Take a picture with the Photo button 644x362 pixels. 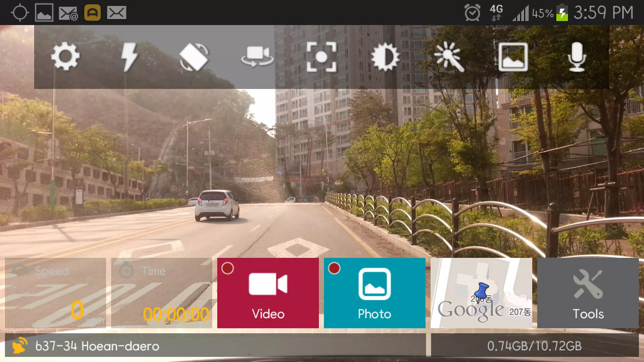click(x=375, y=293)
